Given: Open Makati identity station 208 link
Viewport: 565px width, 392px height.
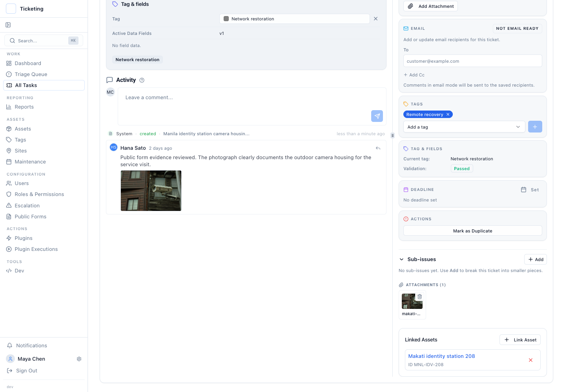Looking at the screenshot, I should [441, 356].
